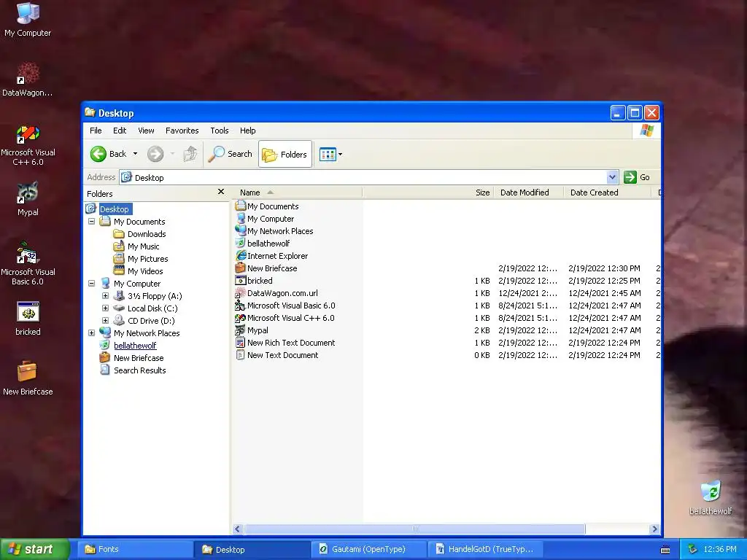747x560 pixels.
Task: Expand the Address bar dropdown arrow
Action: tap(613, 178)
